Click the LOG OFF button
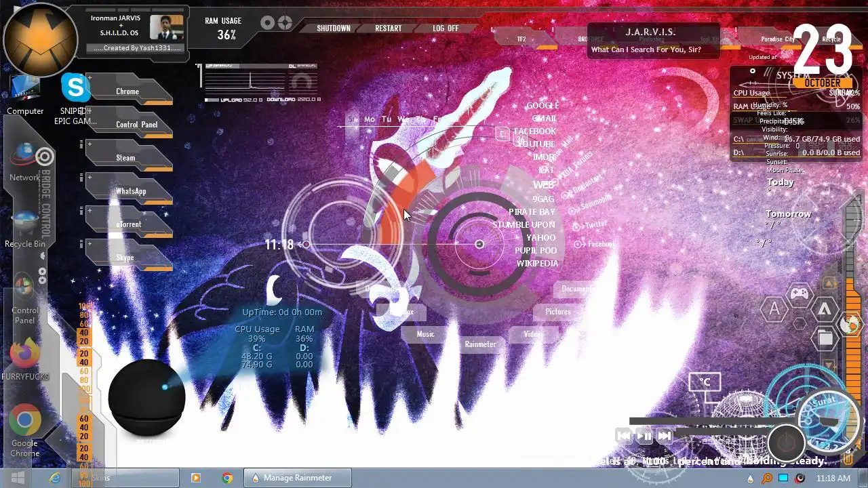This screenshot has width=868, height=488. coord(446,28)
